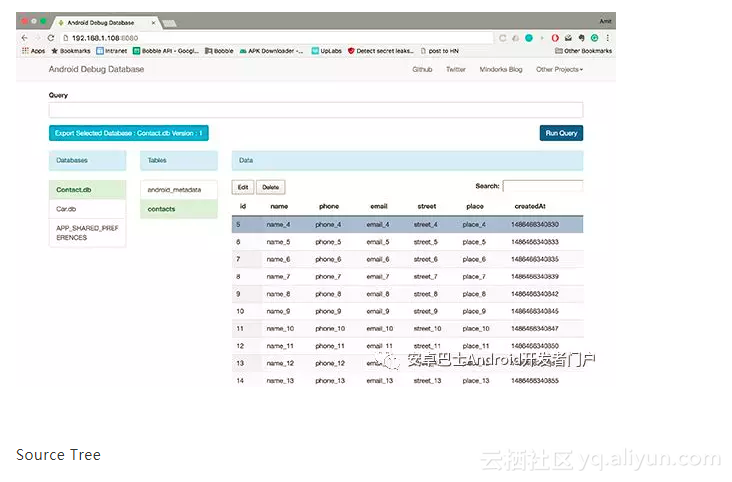Click the address bar URL
Viewport: 732px width, 482px height.
point(105,38)
